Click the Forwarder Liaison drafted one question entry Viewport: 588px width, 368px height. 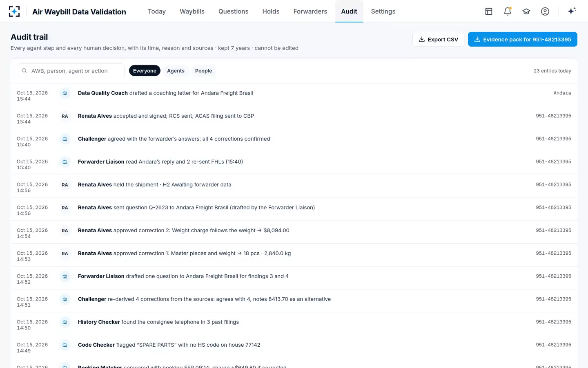183,276
